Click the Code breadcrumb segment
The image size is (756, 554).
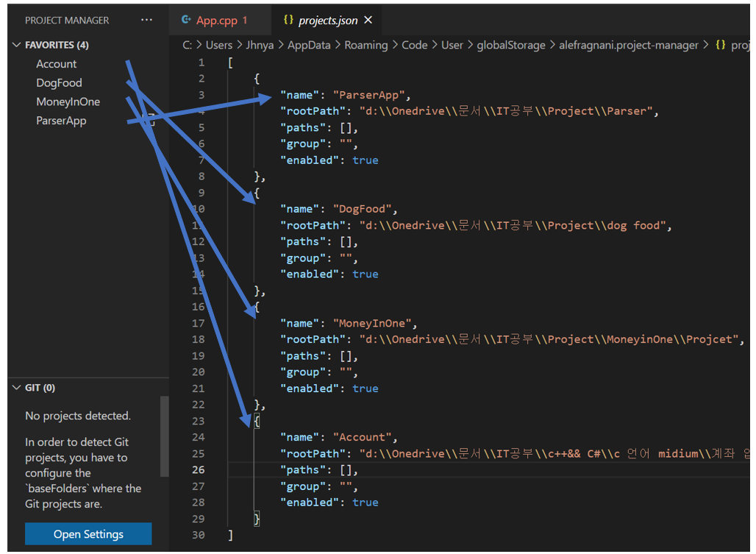[x=415, y=45]
